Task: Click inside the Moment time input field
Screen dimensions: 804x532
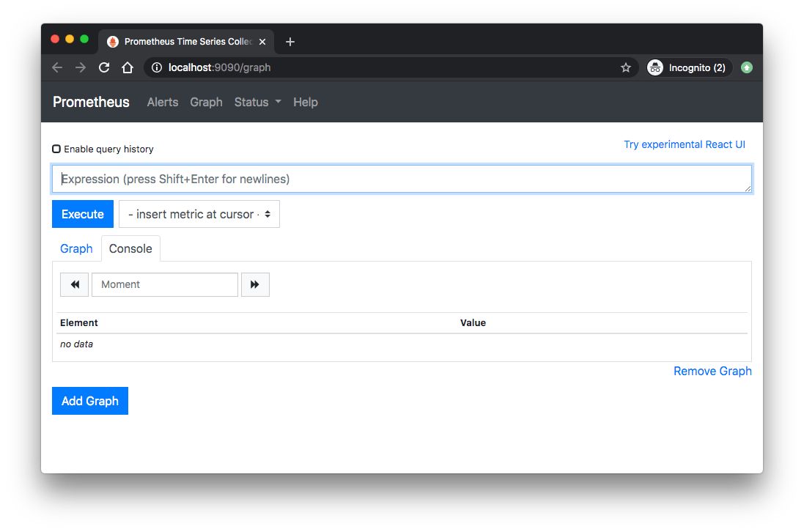Action: tap(164, 284)
